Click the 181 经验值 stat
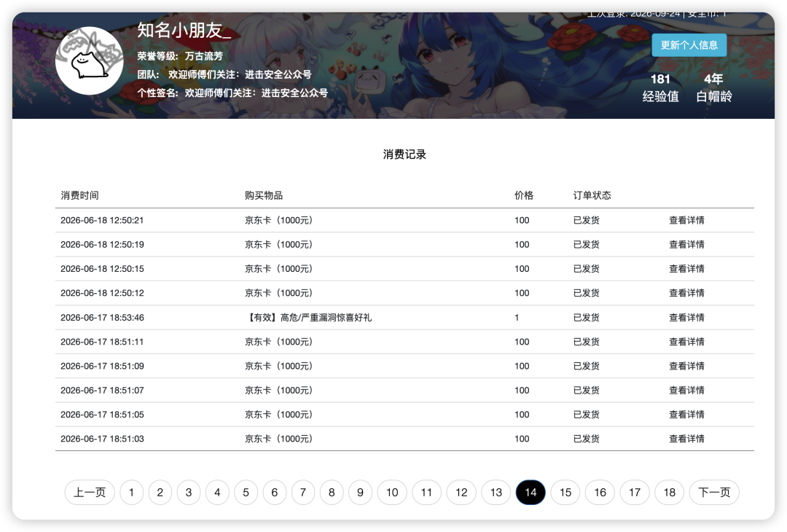The image size is (787, 532). click(660, 88)
